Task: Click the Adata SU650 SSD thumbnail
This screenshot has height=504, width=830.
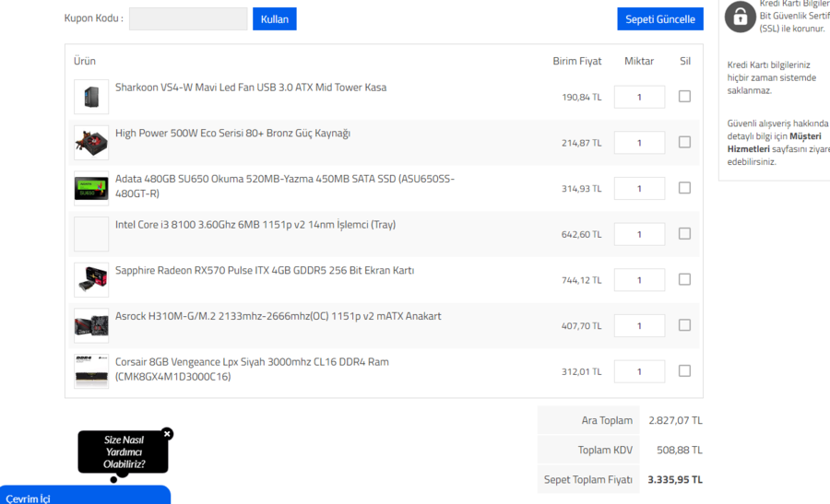Action: [91, 188]
